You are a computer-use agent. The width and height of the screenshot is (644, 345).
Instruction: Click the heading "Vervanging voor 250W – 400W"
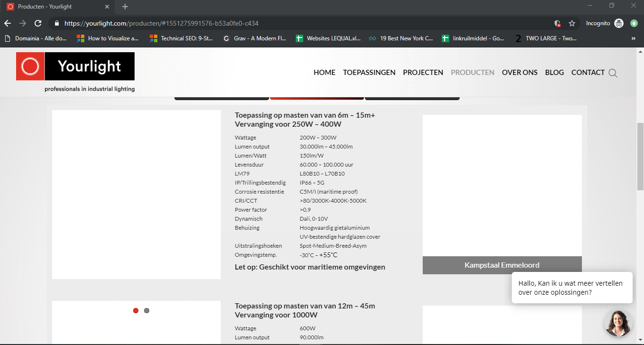coord(288,124)
